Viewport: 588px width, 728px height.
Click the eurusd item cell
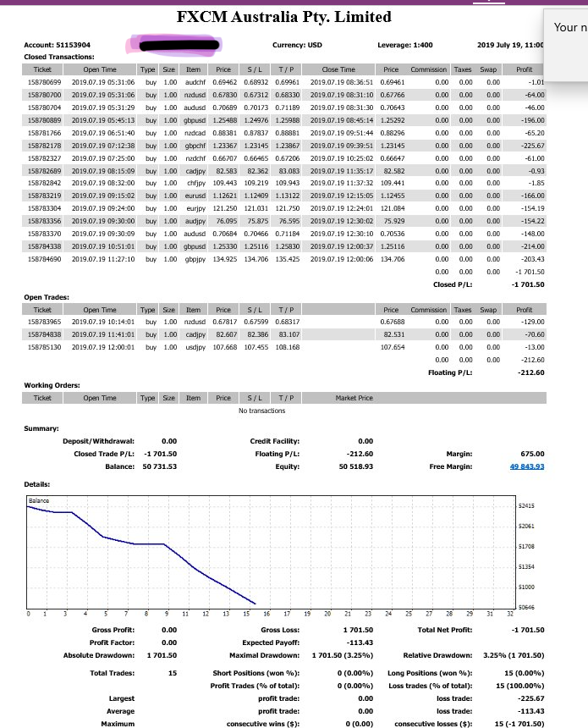[x=195, y=196]
